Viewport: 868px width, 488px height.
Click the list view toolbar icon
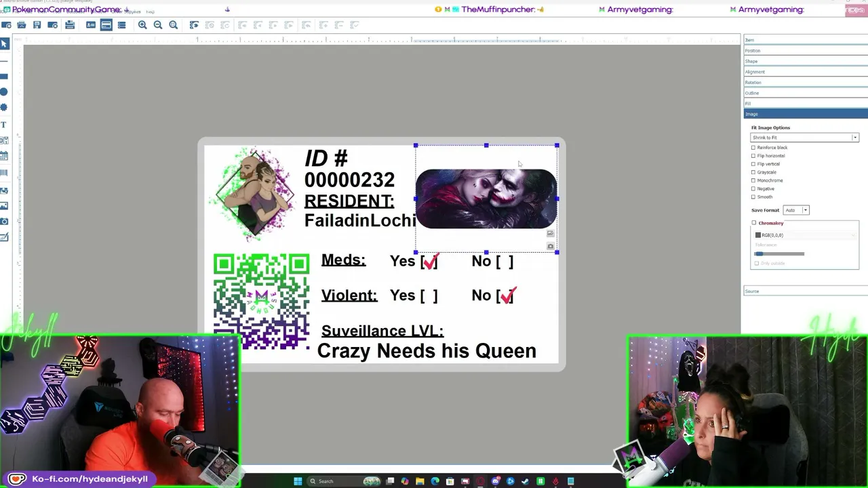pyautogui.click(x=122, y=25)
